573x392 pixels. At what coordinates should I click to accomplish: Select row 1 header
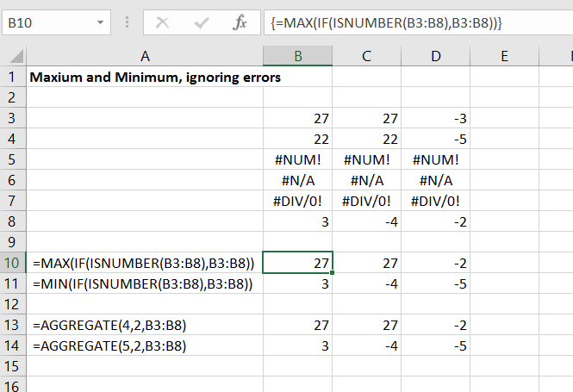tap(12, 77)
